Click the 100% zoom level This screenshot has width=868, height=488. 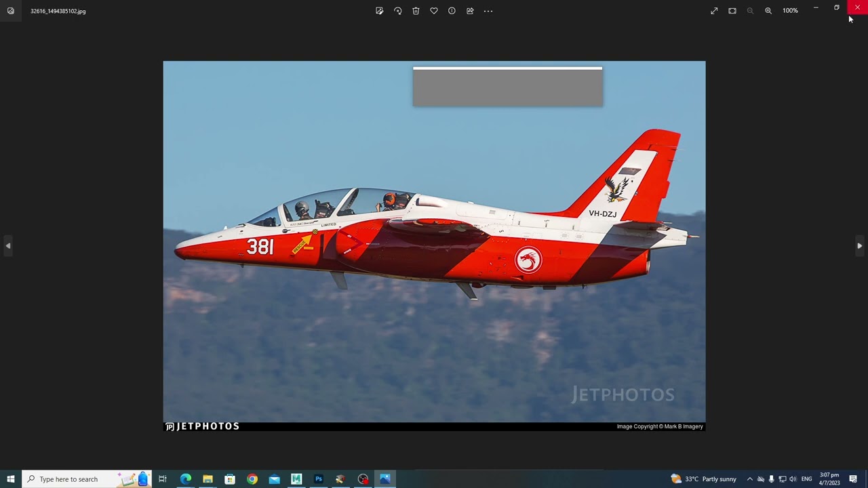[x=790, y=11]
